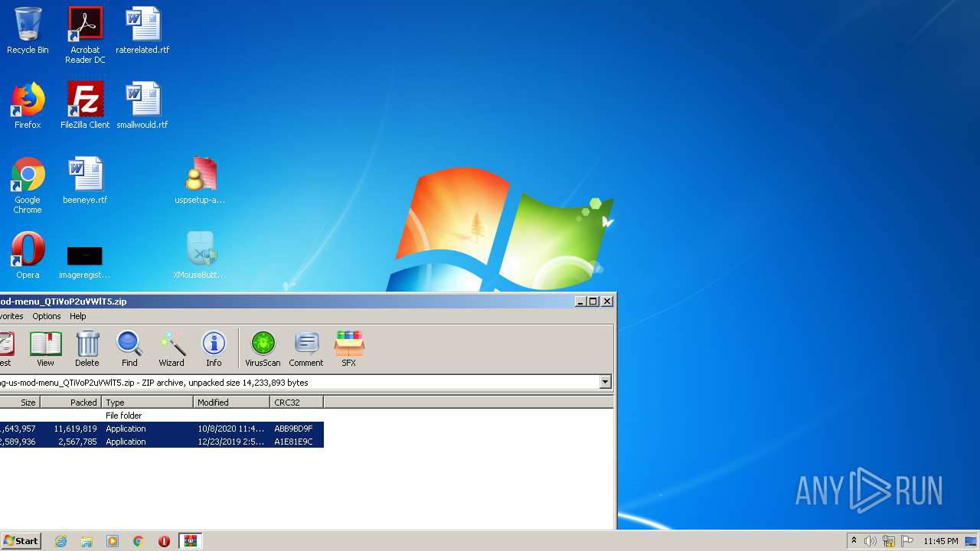Open the Google Chrome desktop shortcut
The image size is (980, 551).
[28, 186]
